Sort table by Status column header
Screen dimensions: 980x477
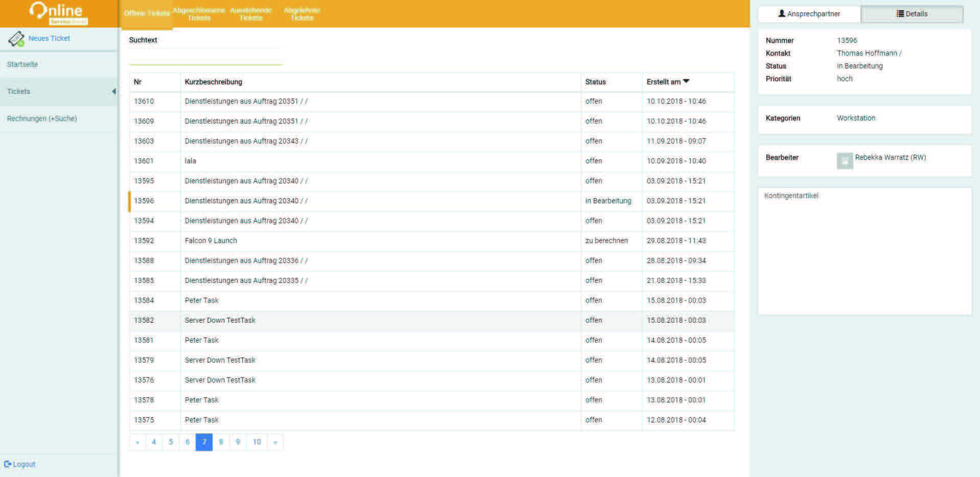point(595,82)
